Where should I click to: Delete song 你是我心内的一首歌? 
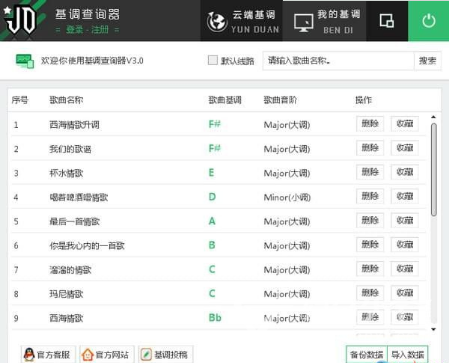point(370,245)
